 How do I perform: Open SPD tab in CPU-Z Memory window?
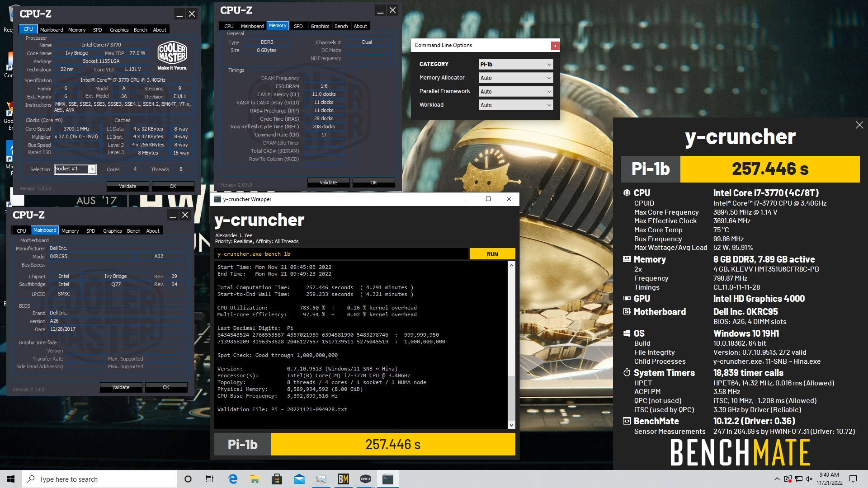point(298,26)
